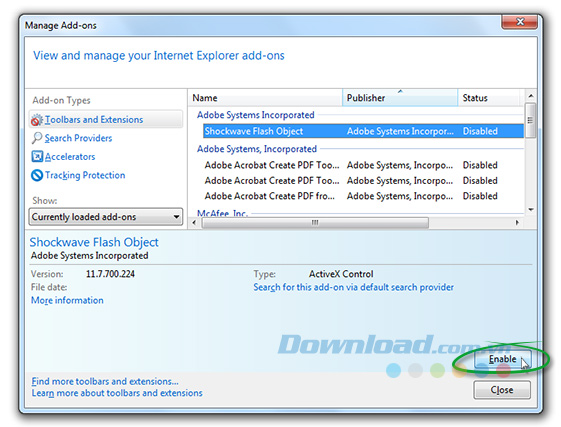Click Disabled status of Shockwave Flash Object
Screen dimensions: 561x427
(x=480, y=131)
